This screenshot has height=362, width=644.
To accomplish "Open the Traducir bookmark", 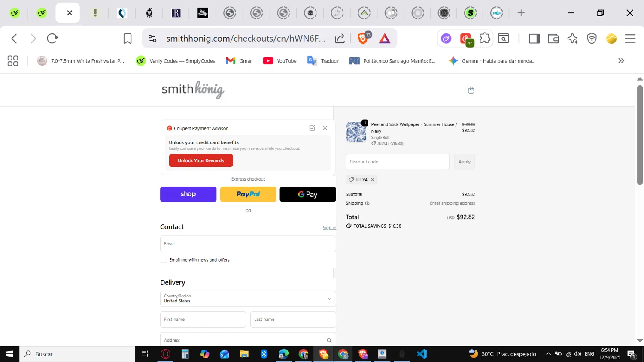I will (x=323, y=61).
